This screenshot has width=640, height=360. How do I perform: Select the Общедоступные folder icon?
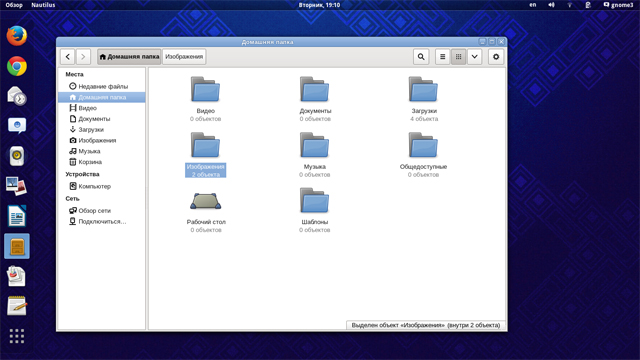point(423,145)
